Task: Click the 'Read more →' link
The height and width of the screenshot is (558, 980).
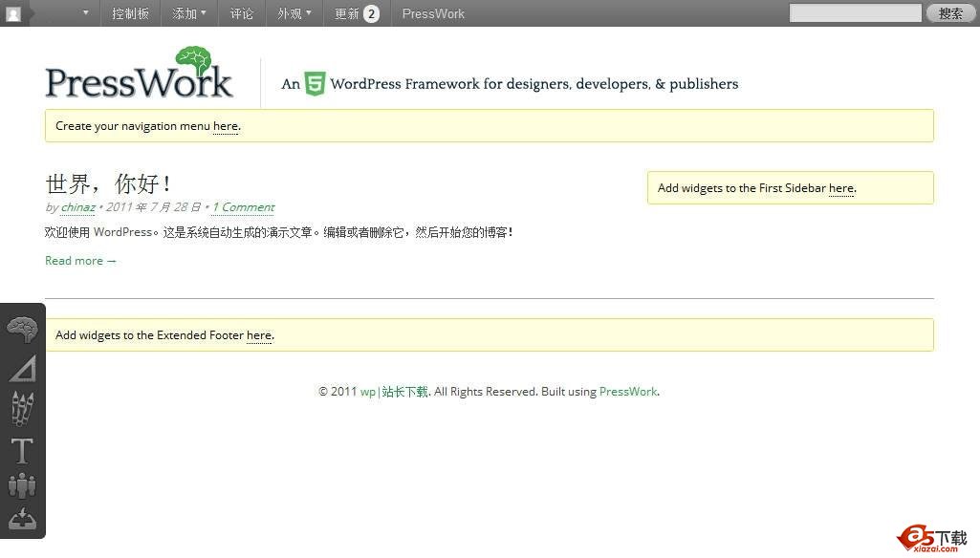Action: tap(80, 261)
